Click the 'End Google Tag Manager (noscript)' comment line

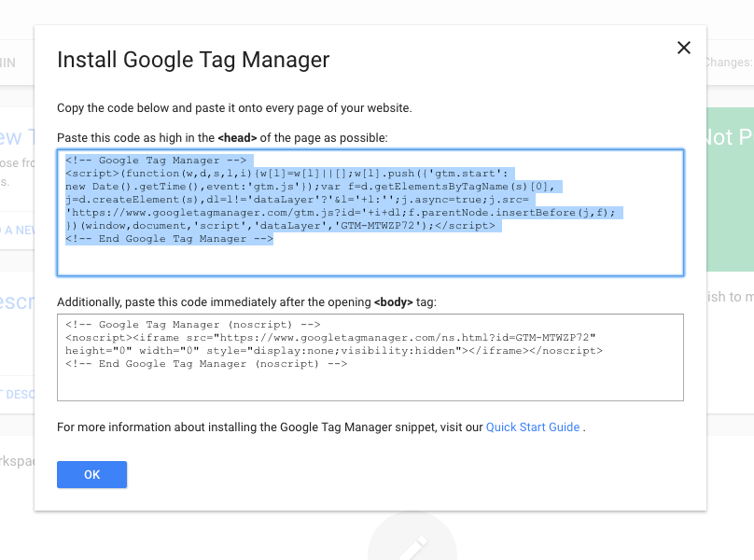[205, 364]
